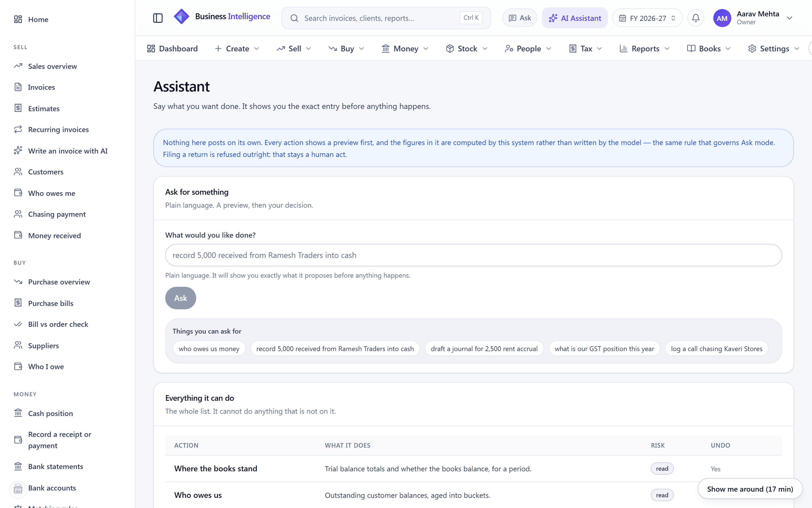Toggle the sidebar panel icon
This screenshot has height=508, width=812.
158,18
